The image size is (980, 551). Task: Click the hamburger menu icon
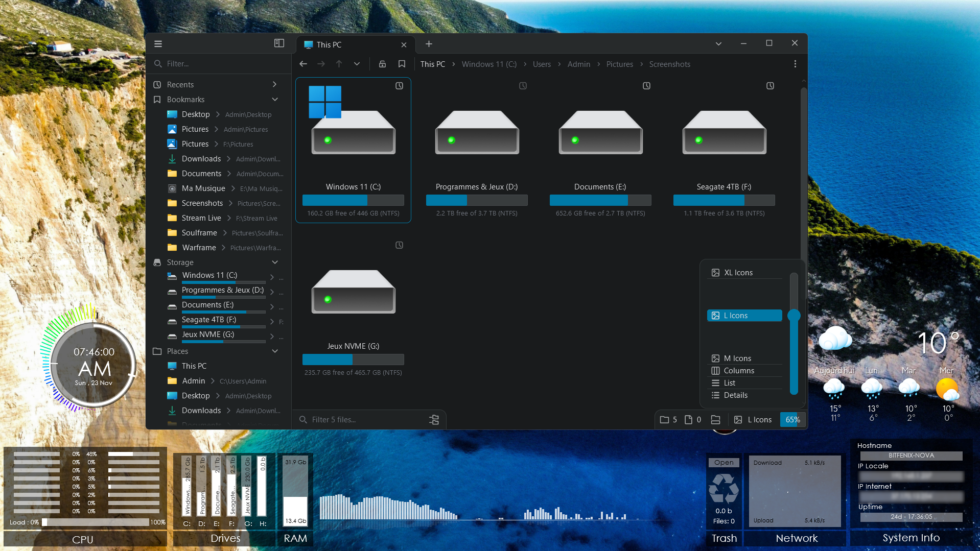[158, 44]
